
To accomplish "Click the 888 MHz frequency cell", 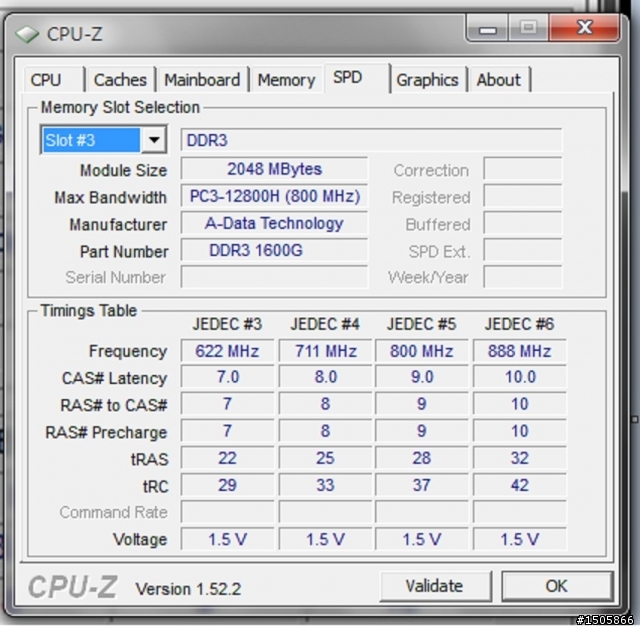I will click(x=520, y=351).
